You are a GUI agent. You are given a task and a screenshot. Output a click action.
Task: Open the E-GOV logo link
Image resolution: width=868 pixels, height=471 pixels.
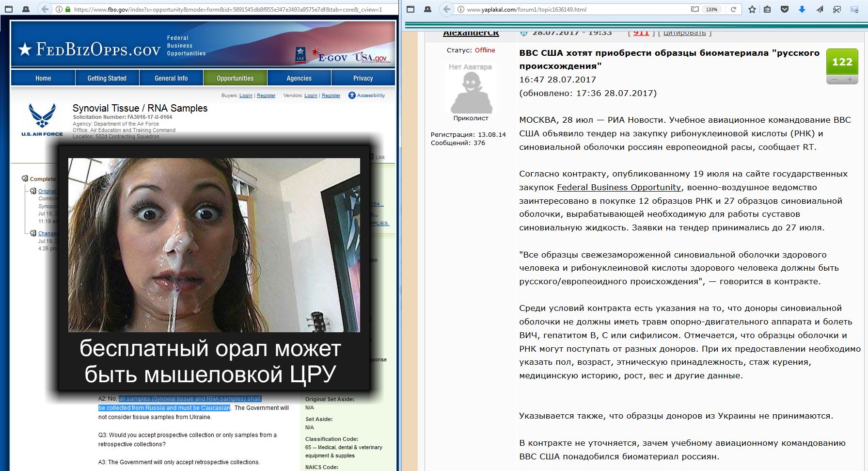pyautogui.click(x=330, y=56)
